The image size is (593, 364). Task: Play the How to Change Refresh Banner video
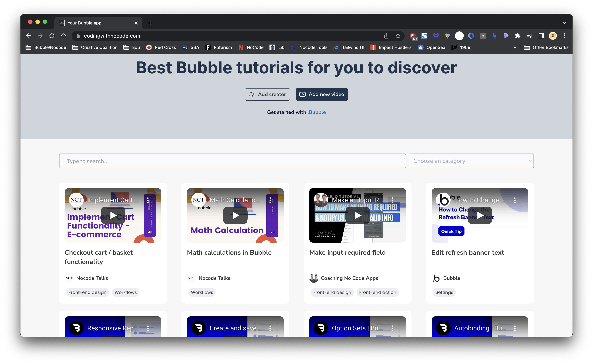click(x=480, y=215)
